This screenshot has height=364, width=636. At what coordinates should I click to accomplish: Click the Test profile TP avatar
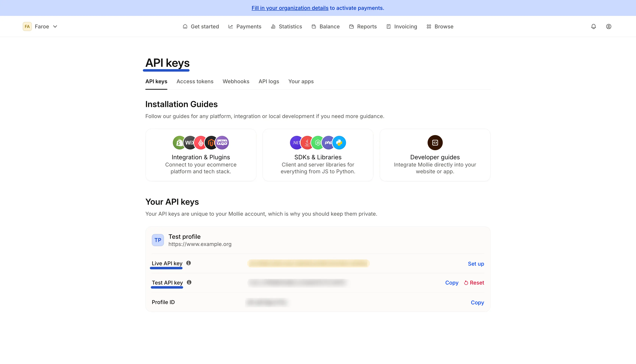coord(157,240)
